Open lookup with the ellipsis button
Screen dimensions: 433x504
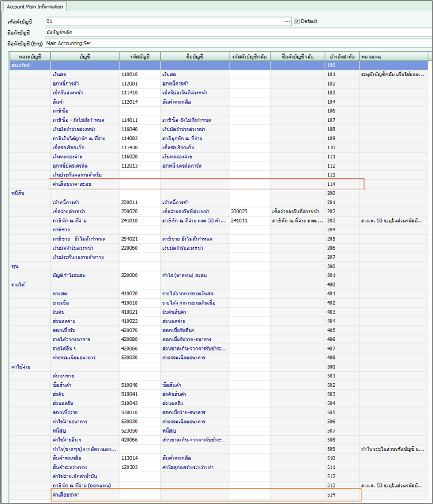287,21
